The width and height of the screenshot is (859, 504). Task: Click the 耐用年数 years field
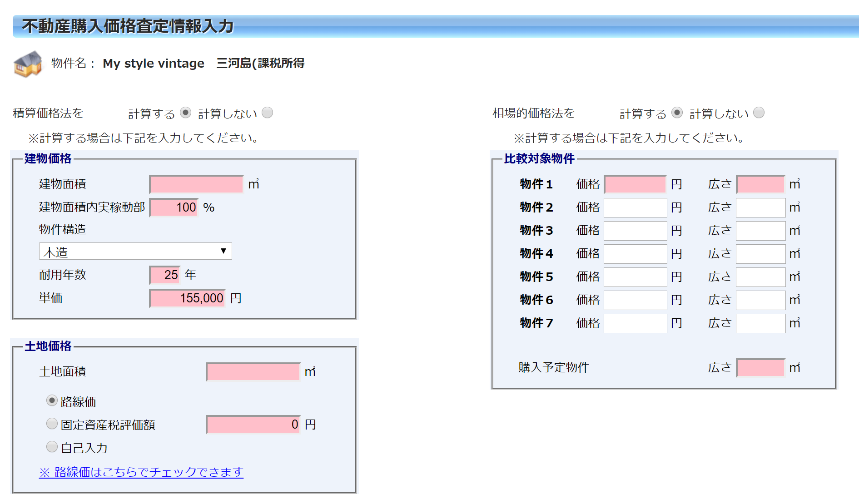click(165, 275)
